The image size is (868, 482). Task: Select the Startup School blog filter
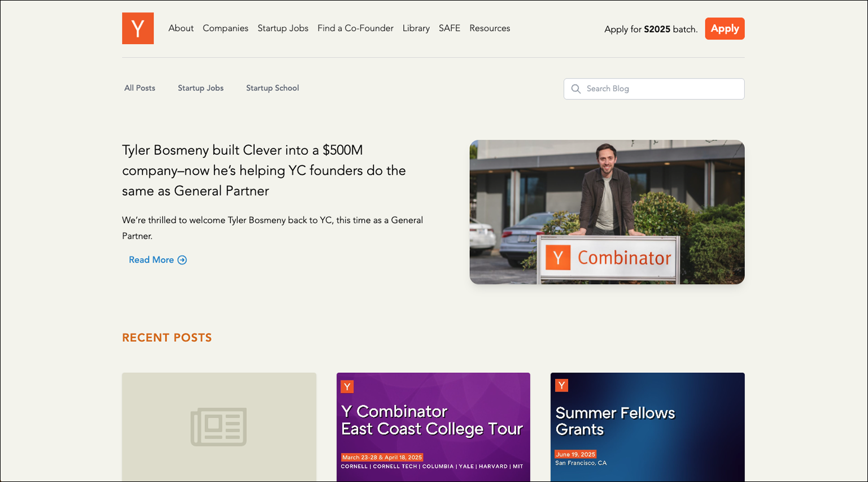click(x=272, y=88)
